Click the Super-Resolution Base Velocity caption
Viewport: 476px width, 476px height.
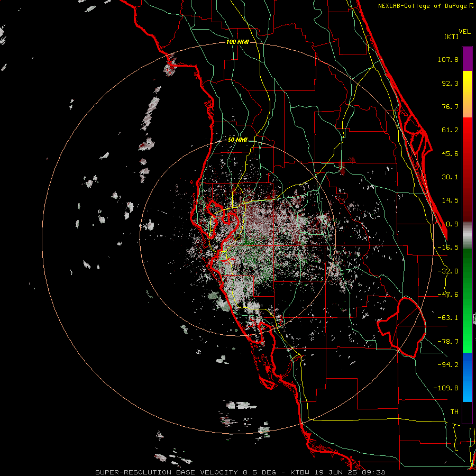[x=240, y=472]
